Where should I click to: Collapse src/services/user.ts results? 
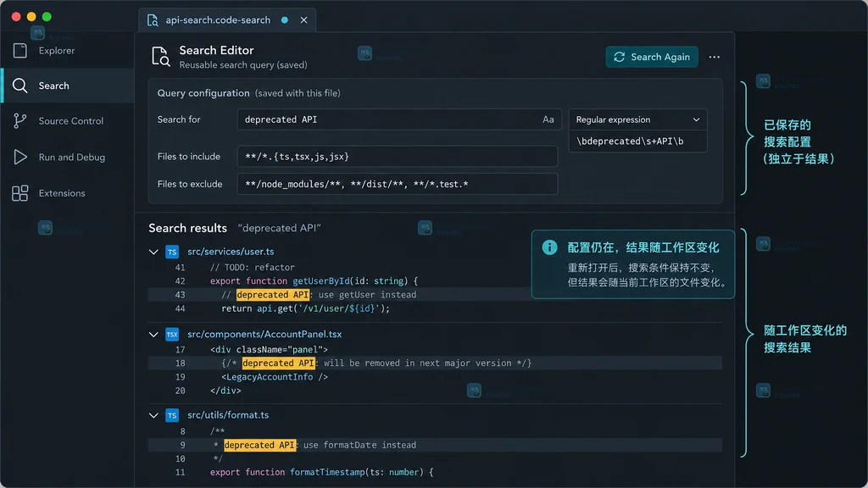[x=154, y=252]
